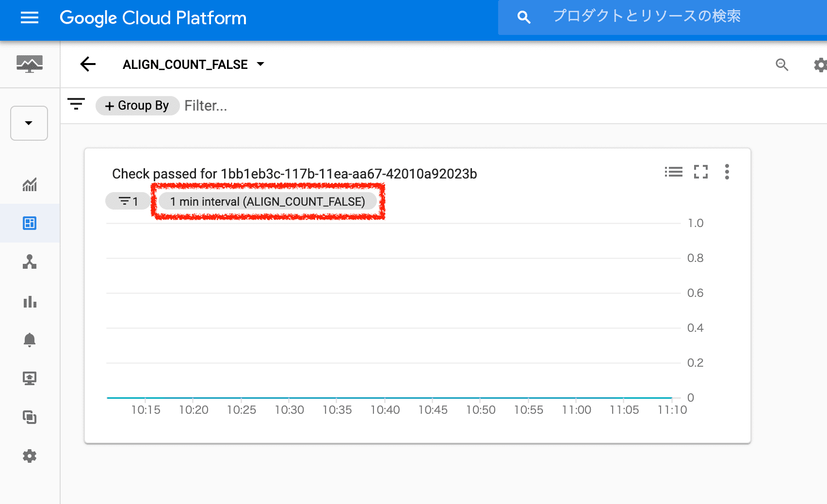Open the Uptime checks monitor icon
827x504 pixels.
(x=30, y=378)
